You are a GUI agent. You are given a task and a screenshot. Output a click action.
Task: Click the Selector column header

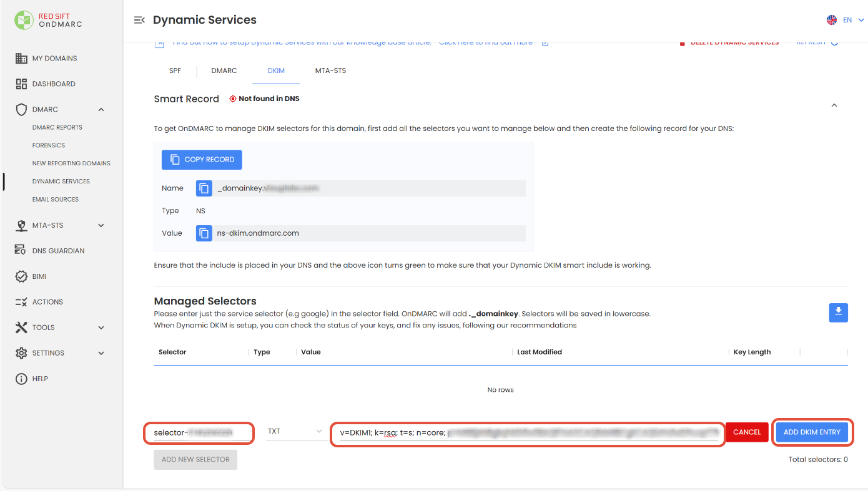click(x=172, y=352)
